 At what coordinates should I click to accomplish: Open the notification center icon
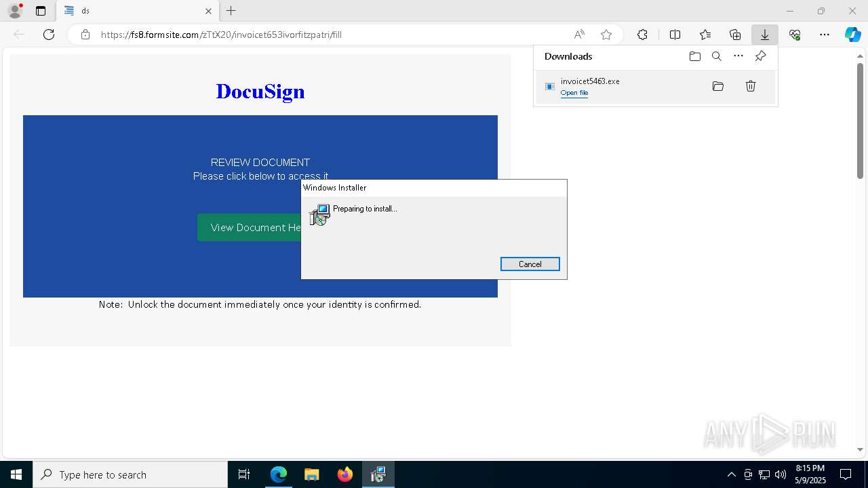[846, 474]
